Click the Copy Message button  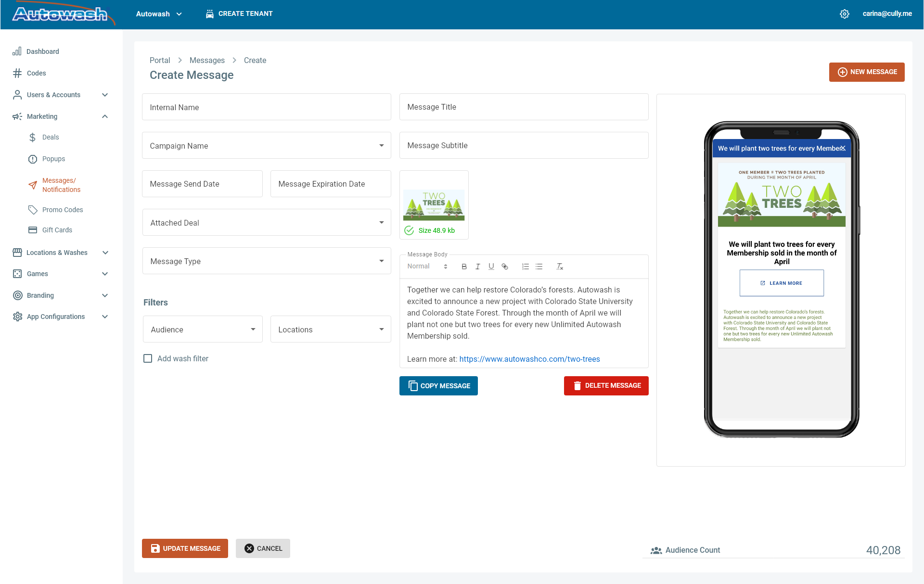pos(438,386)
